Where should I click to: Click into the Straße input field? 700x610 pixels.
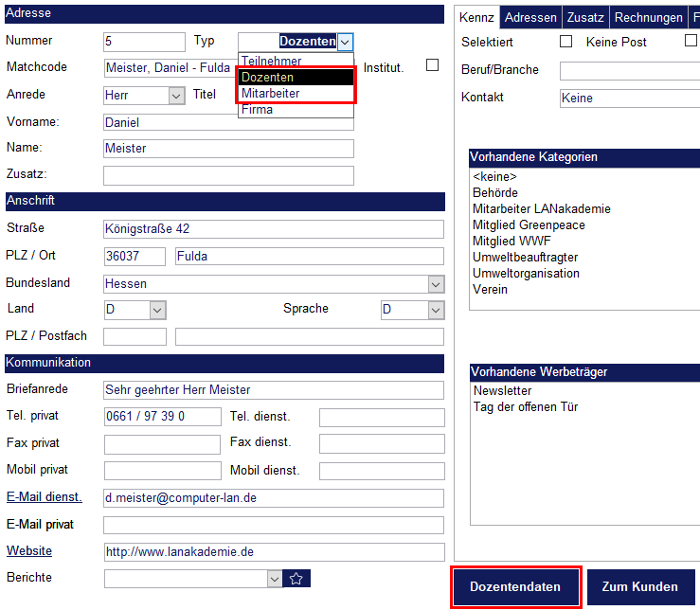point(273,229)
